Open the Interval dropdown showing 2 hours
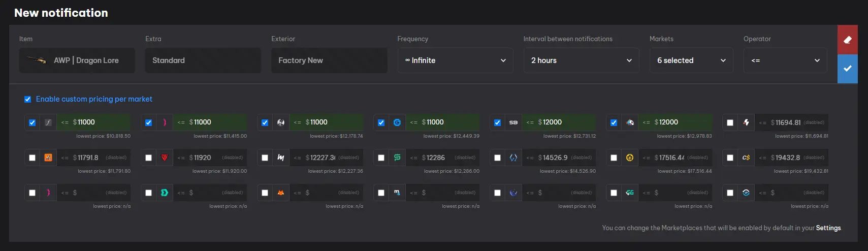The width and height of the screenshot is (868, 251). pos(582,60)
